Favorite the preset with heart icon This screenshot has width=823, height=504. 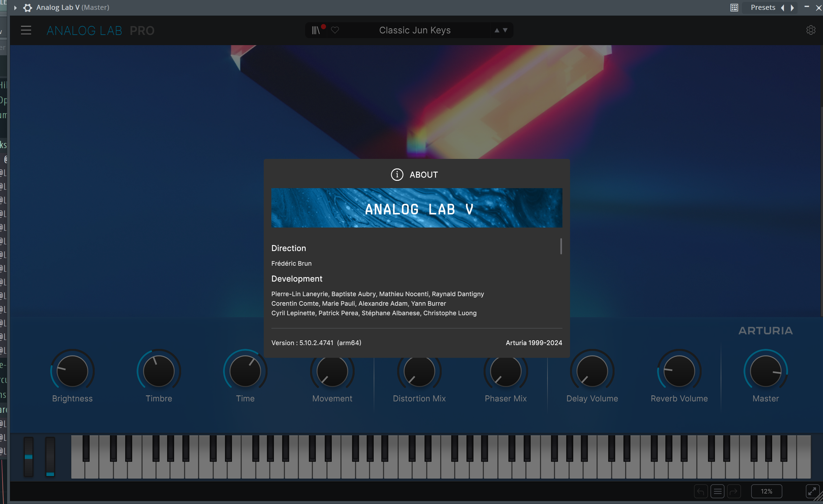[x=335, y=31]
